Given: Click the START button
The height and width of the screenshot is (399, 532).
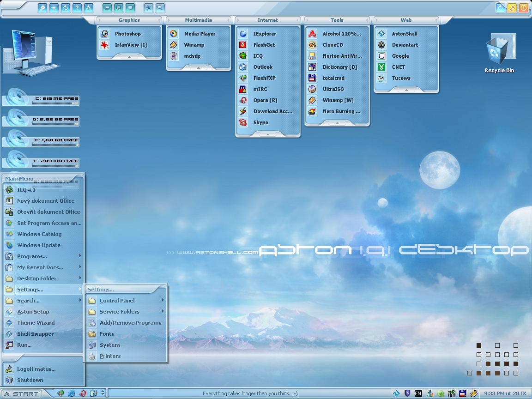Looking at the screenshot, I should [21, 393].
